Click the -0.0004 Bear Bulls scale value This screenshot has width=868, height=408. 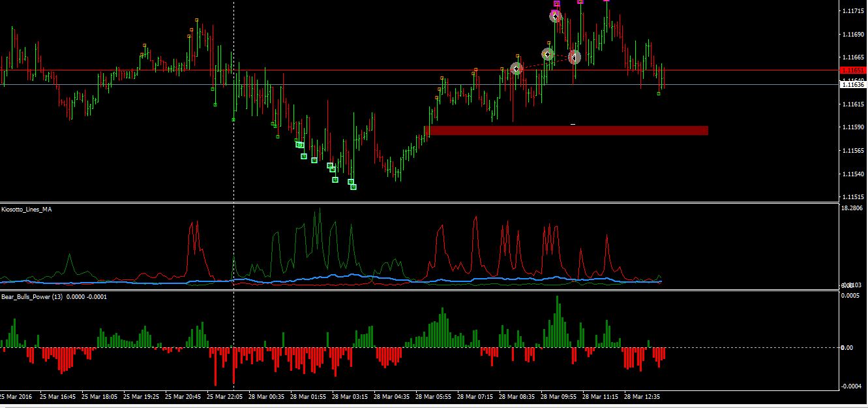[x=851, y=386]
